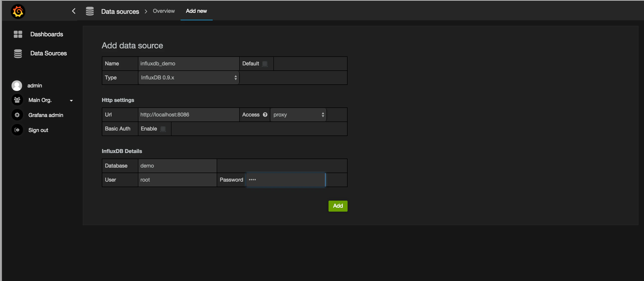The height and width of the screenshot is (281, 644).
Task: Click the Main Org. group icon
Action: click(17, 100)
